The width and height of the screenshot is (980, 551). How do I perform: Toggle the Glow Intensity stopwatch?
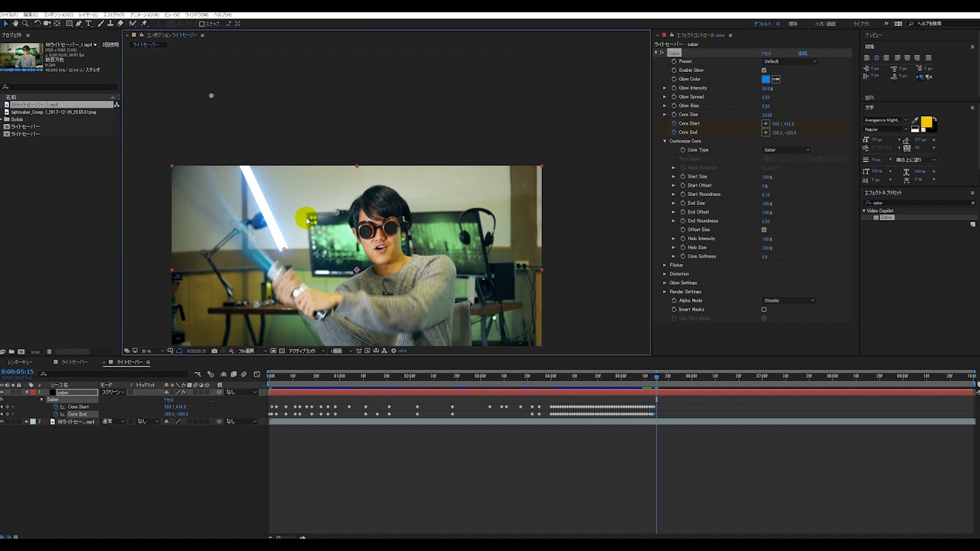(674, 88)
